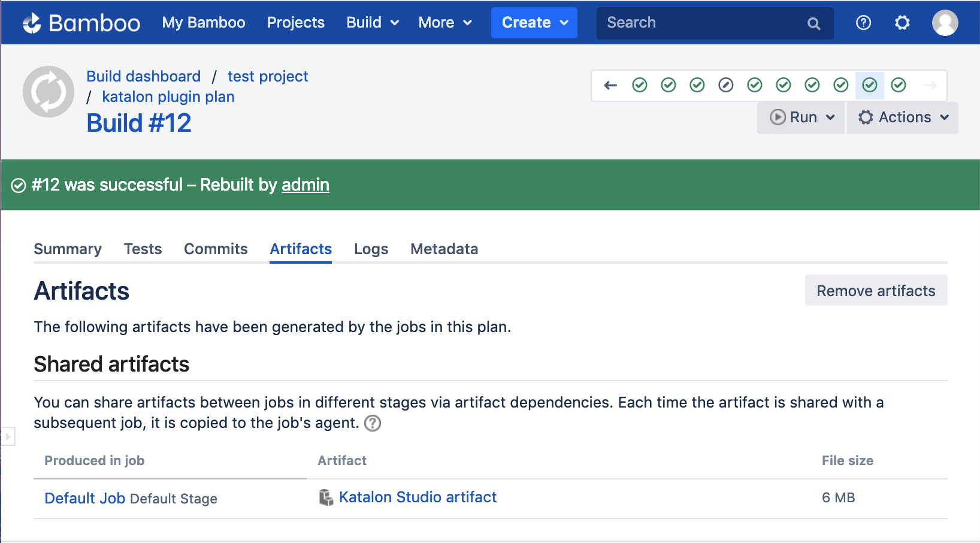Click the Remove artifacts button
The width and height of the screenshot is (980, 543).
876,291
